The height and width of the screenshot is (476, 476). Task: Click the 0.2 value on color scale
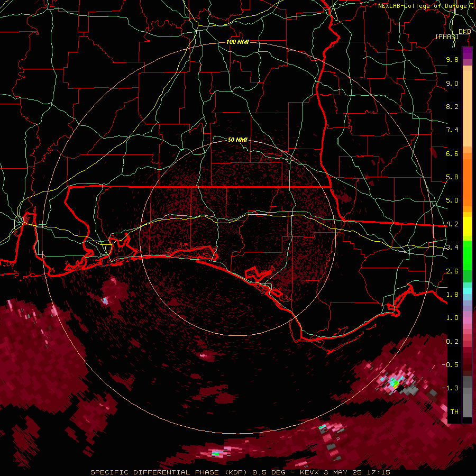[x=452, y=342]
